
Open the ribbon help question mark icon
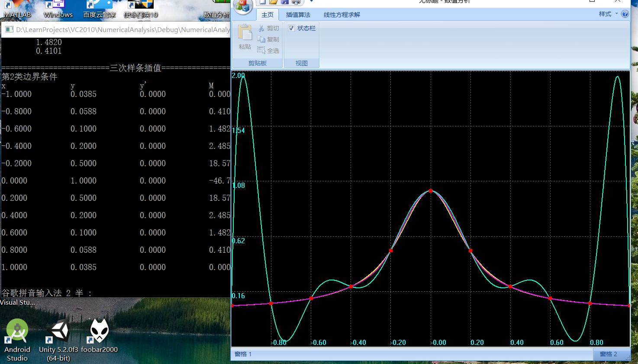pyautogui.click(x=625, y=14)
